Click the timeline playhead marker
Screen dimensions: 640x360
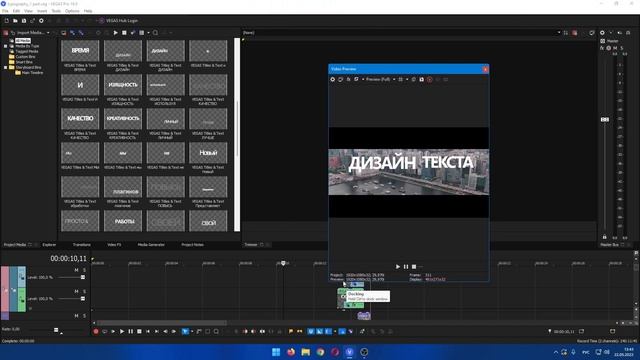[283, 264]
